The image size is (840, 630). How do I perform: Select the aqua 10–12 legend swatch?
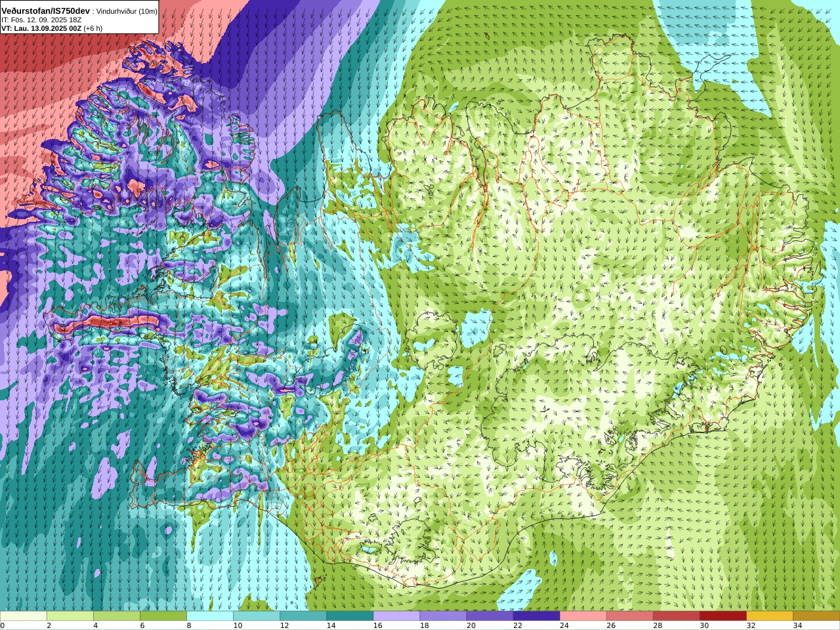[257, 616]
